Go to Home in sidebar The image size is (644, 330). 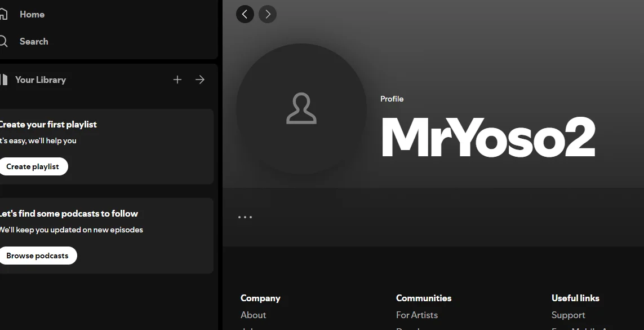32,14
